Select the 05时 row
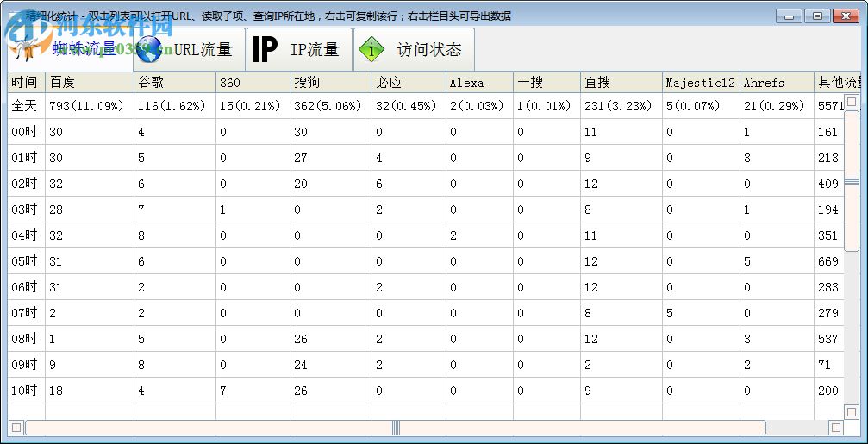The width and height of the screenshot is (868, 444). pos(427,261)
